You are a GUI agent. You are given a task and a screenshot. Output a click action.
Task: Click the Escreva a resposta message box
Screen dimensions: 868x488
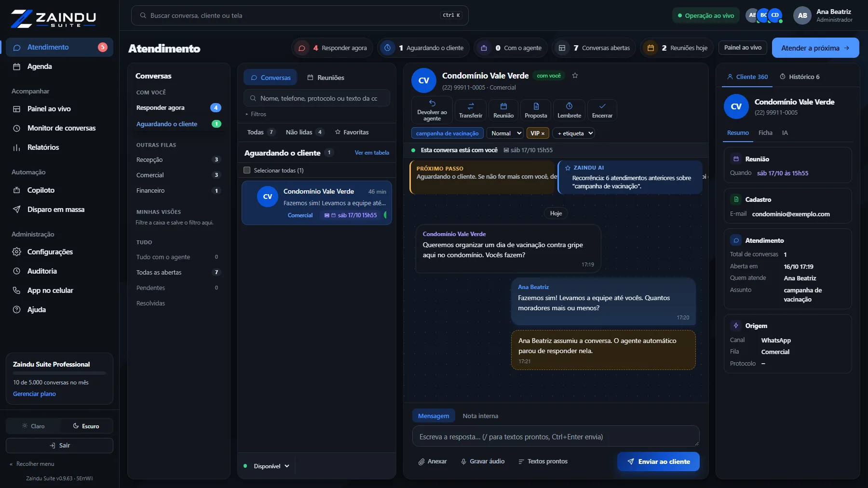click(556, 436)
